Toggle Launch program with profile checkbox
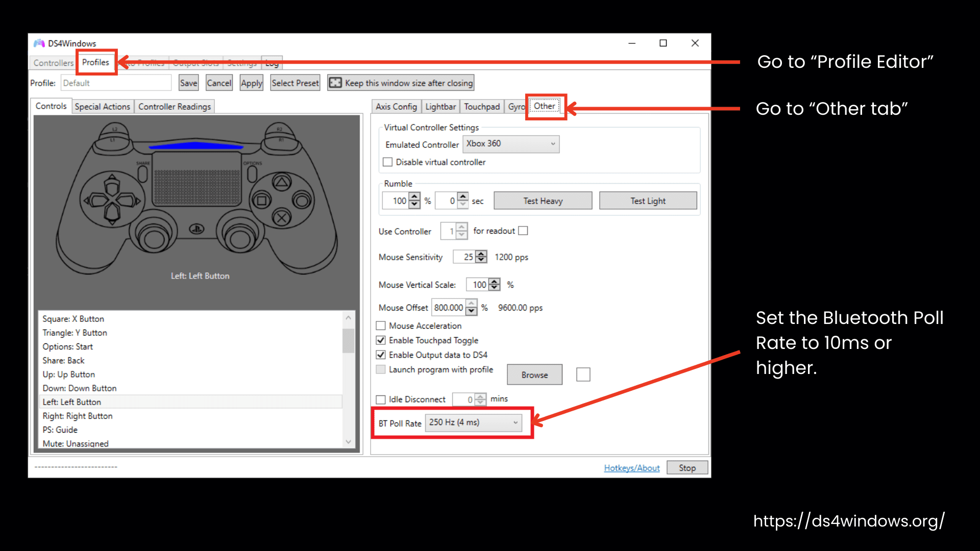Viewport: 980px width, 551px height. coord(381,369)
